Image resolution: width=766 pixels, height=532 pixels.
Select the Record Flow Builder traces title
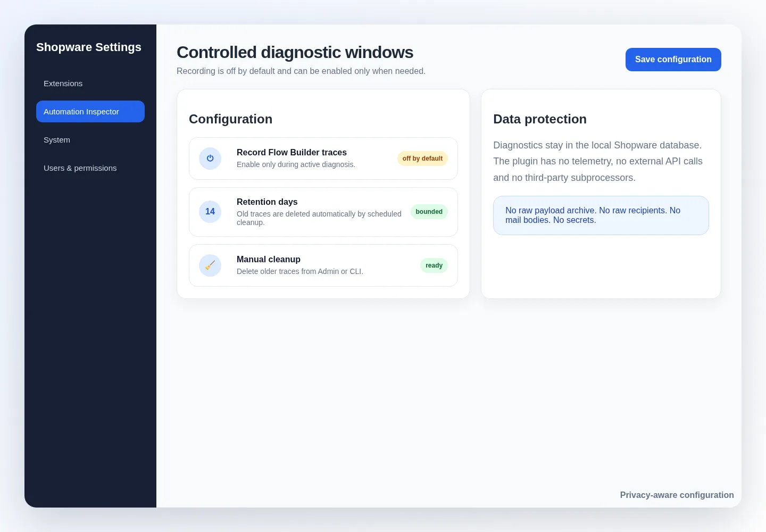point(292,152)
